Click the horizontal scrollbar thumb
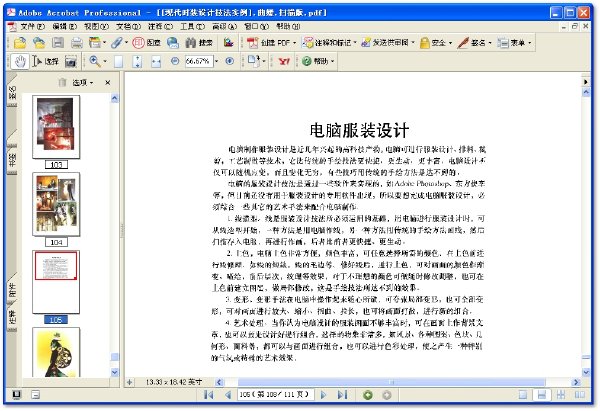 pos(391,382)
